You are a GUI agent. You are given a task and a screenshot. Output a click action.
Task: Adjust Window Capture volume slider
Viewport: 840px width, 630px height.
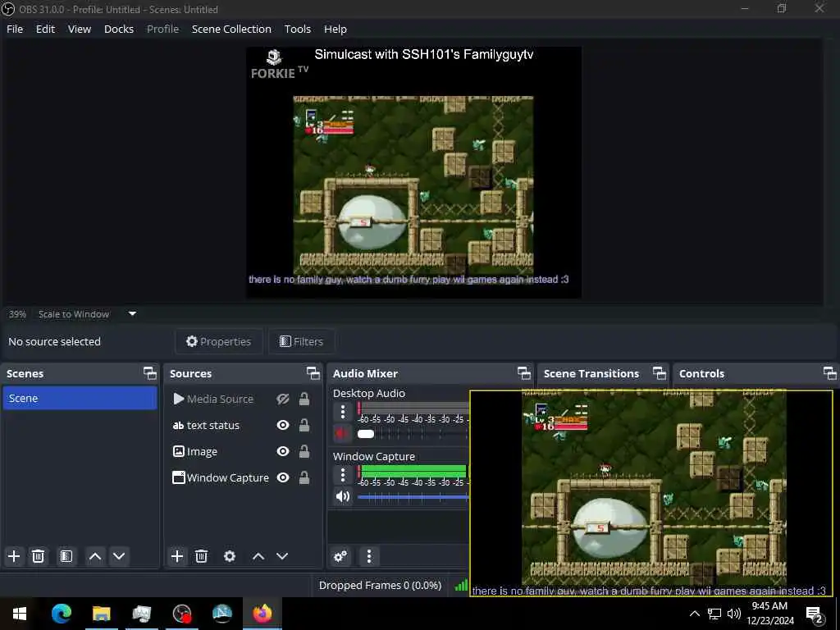(x=413, y=497)
